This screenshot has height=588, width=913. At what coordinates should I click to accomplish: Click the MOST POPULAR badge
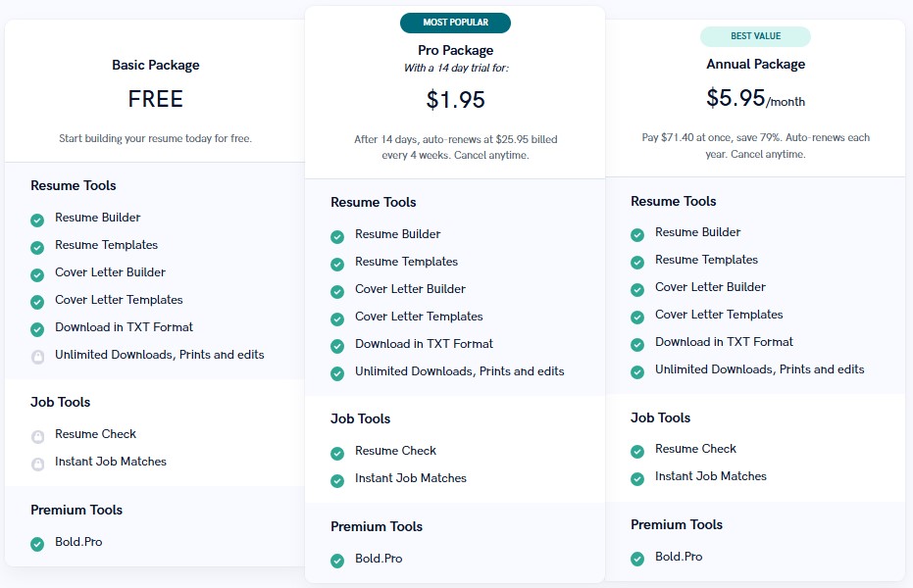(454, 23)
